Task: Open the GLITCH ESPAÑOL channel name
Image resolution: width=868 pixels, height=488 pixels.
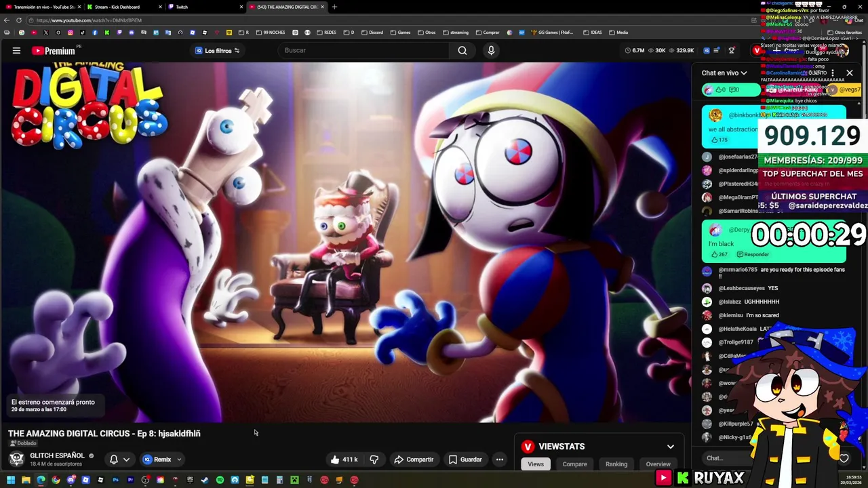Action: coord(57,455)
